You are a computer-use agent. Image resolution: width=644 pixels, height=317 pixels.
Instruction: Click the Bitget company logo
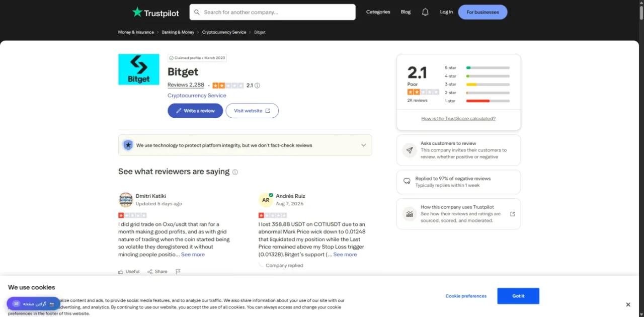[139, 69]
